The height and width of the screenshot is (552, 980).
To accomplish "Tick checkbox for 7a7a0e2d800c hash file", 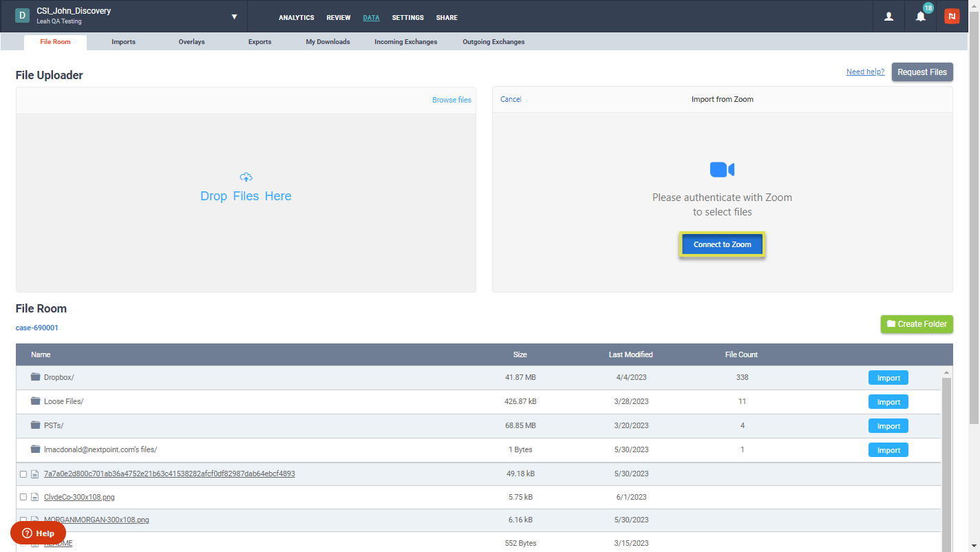I will [23, 474].
